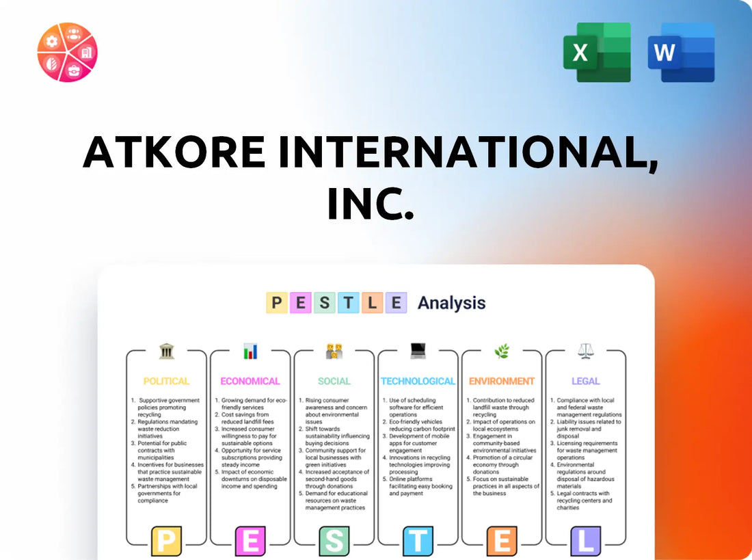Image resolution: width=752 pixels, height=560 pixels.
Task: Click "Potential for public contracts with municipalities"
Action: (159, 451)
